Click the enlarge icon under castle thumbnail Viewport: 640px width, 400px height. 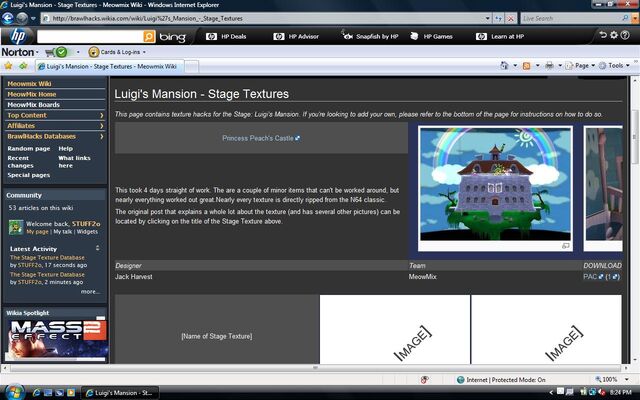point(565,246)
